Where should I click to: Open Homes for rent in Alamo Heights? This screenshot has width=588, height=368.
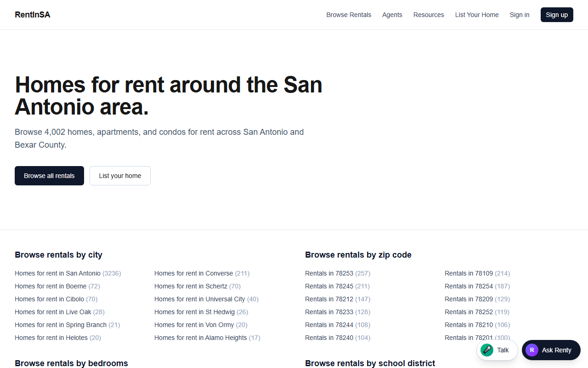[207, 338]
